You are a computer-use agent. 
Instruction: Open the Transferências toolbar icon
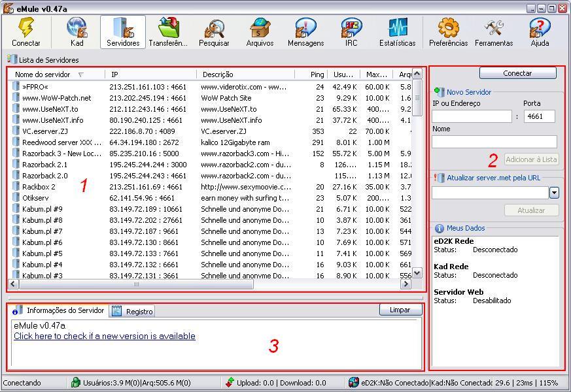[x=168, y=27]
